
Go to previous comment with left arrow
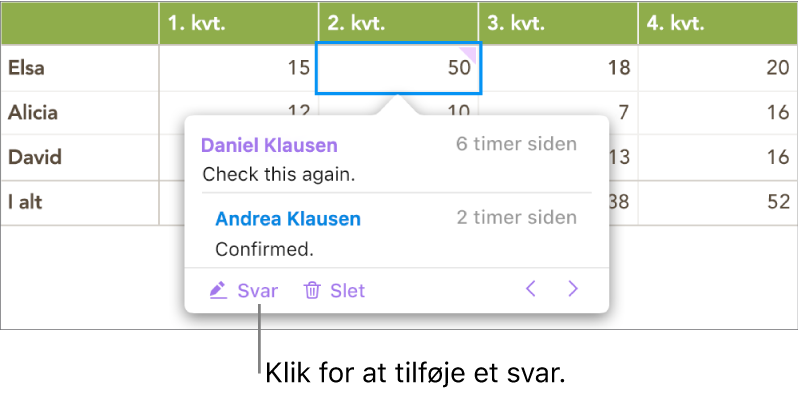coord(531,290)
